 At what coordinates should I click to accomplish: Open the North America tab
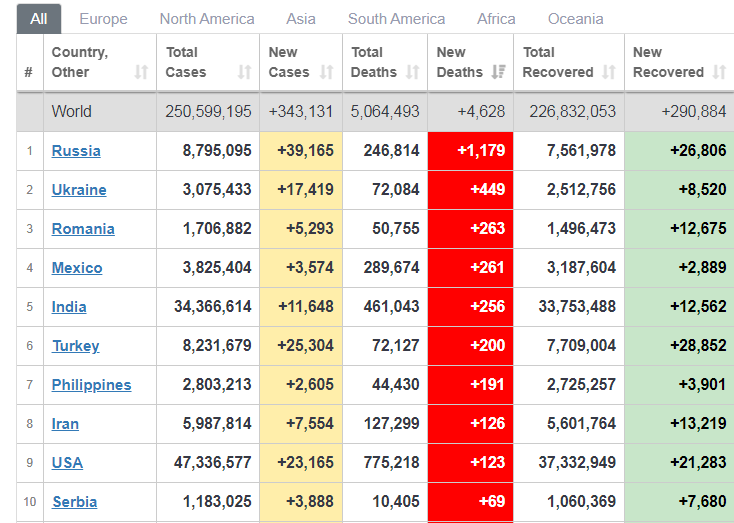point(207,19)
